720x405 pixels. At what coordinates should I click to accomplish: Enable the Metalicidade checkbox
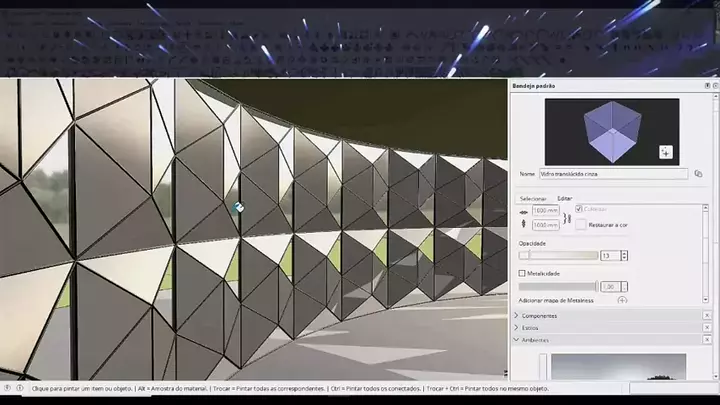[522, 273]
